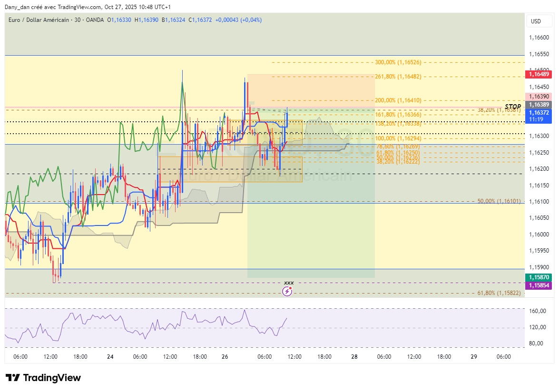Viewport: 559px width, 392px height.
Task: Click the 1,16300 price axis label
Action: click(539, 136)
